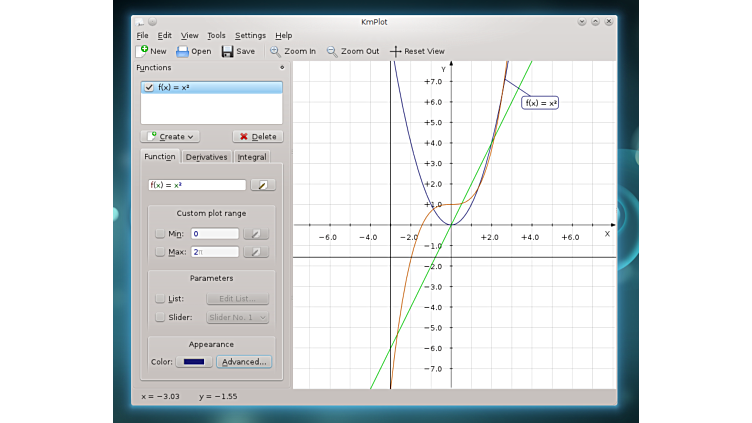Click the edit icon next to Min field
This screenshot has width=752, height=423.
click(256, 234)
